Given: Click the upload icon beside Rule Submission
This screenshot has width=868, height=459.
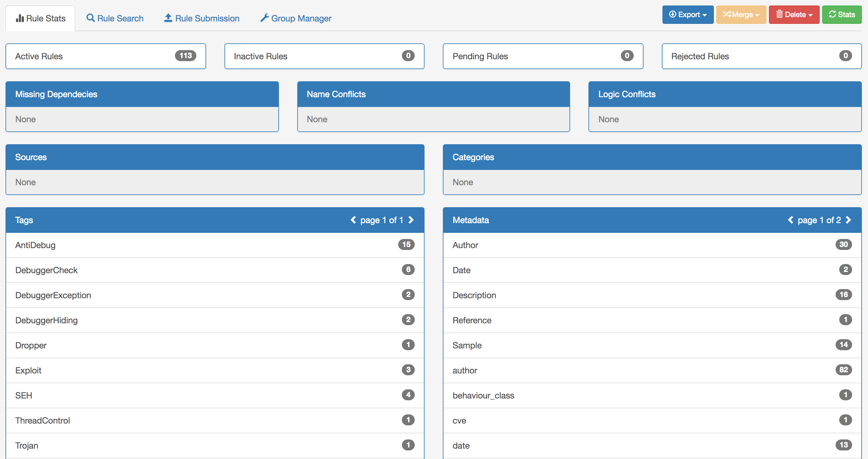Looking at the screenshot, I should (168, 18).
